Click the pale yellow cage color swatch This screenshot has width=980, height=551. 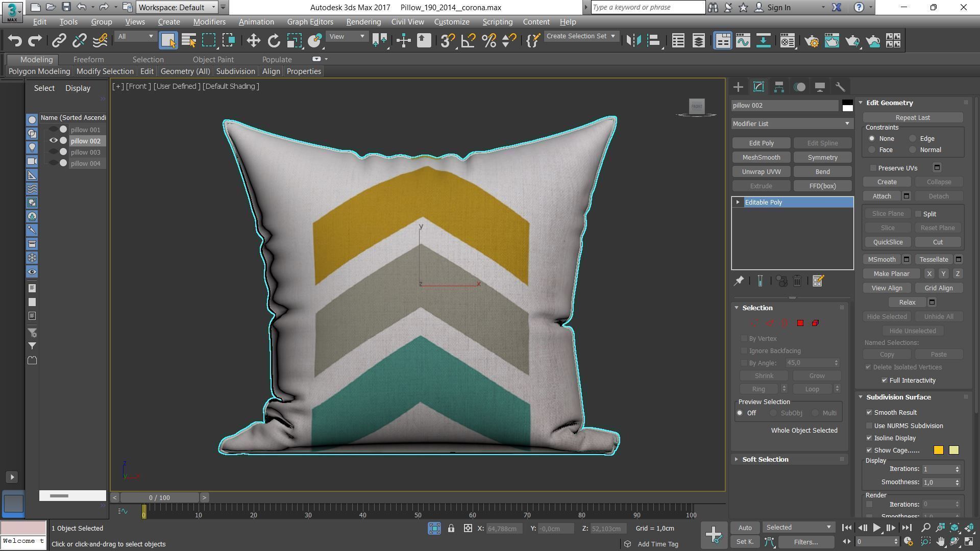tap(953, 450)
